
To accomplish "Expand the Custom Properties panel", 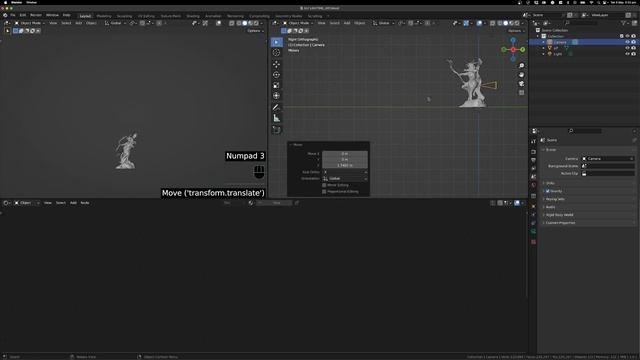I will (560, 223).
